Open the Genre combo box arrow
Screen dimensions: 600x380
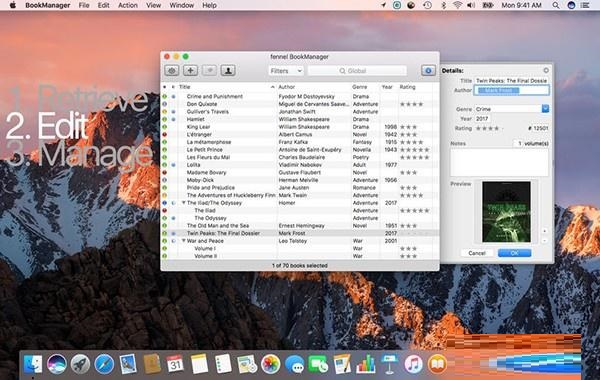tap(545, 109)
